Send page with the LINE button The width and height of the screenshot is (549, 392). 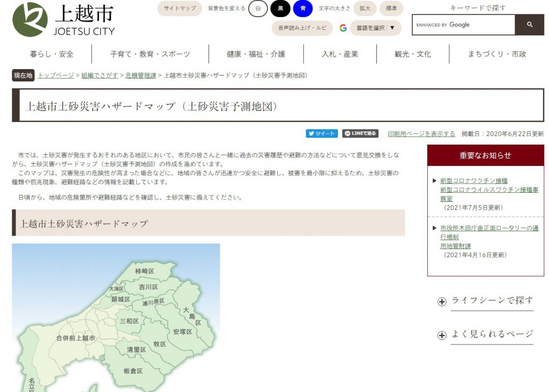tap(360, 133)
